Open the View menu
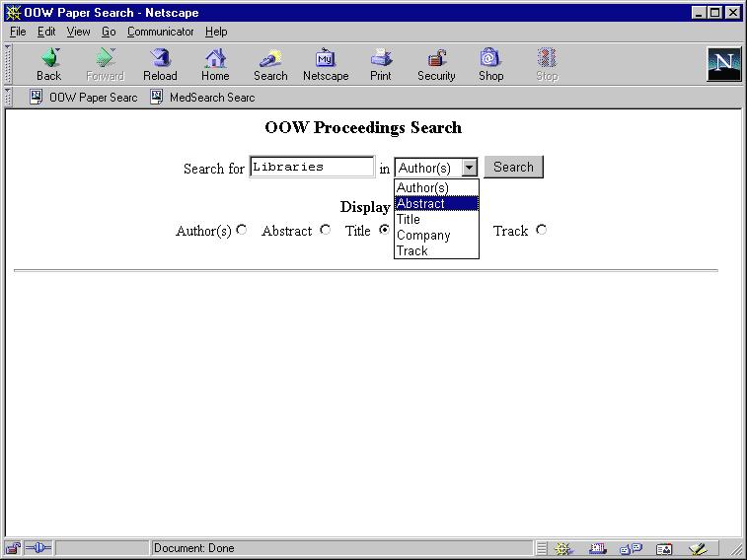This screenshot has width=747, height=560. coord(79,32)
